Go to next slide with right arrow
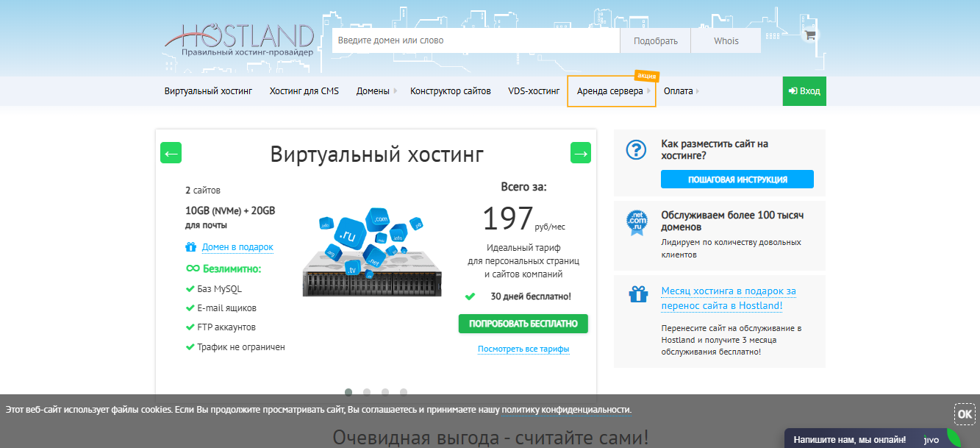The height and width of the screenshot is (448, 980). [x=581, y=153]
